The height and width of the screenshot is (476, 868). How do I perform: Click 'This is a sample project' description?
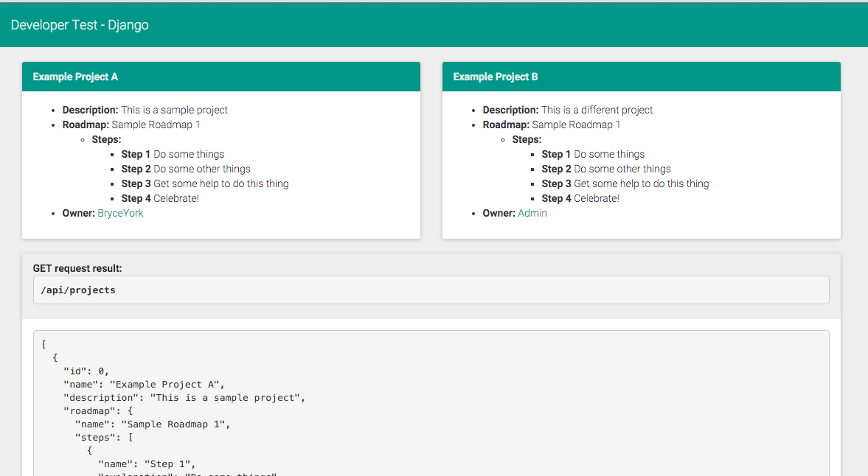(174, 110)
